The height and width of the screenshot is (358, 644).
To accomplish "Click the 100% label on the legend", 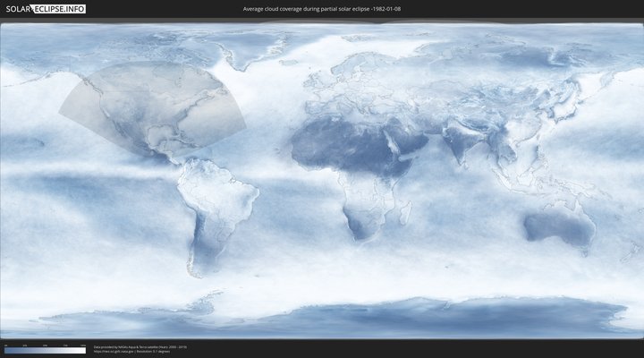I will [x=83, y=345].
